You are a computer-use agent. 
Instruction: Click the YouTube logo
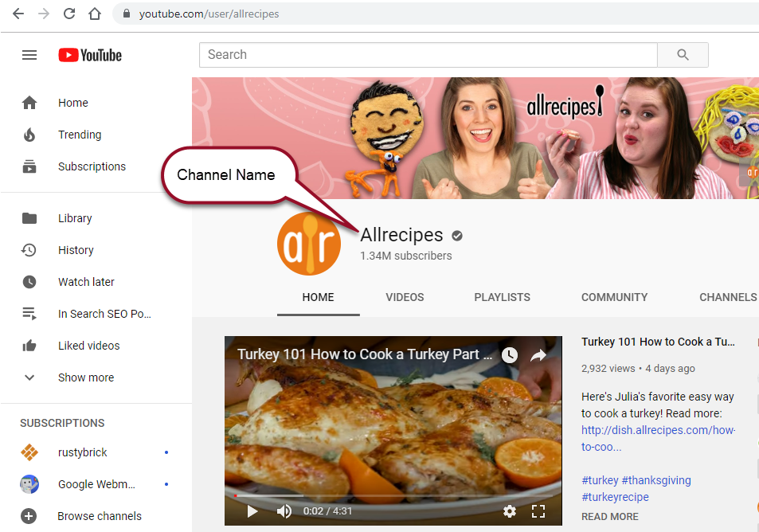[90, 55]
